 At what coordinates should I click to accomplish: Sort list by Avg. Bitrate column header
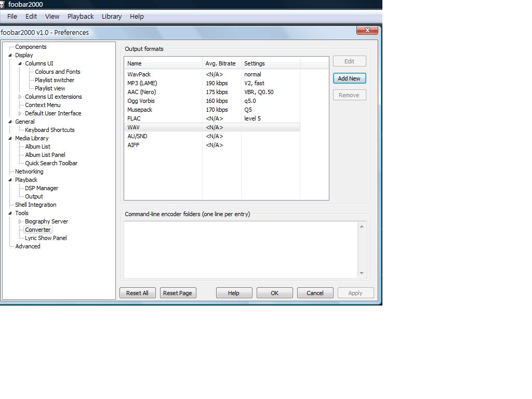(221, 63)
